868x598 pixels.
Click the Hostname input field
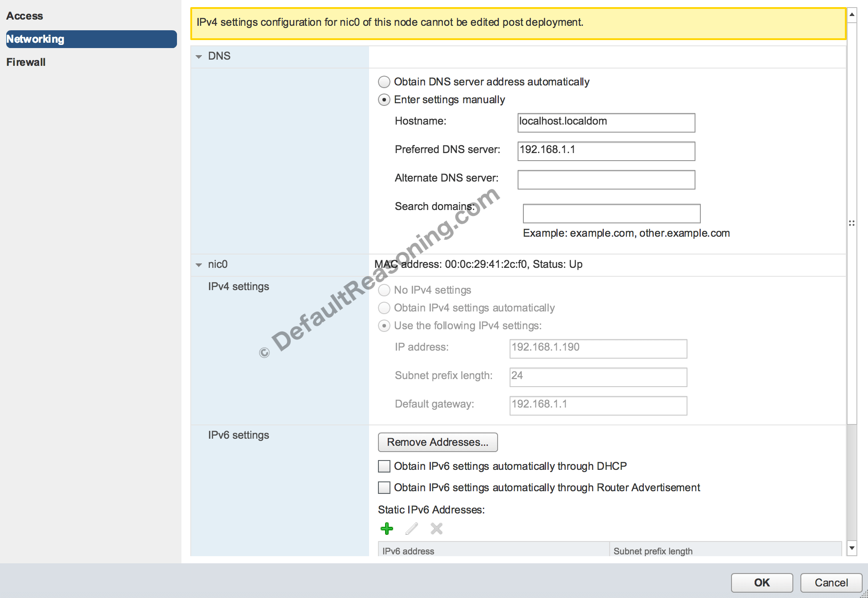tap(606, 123)
